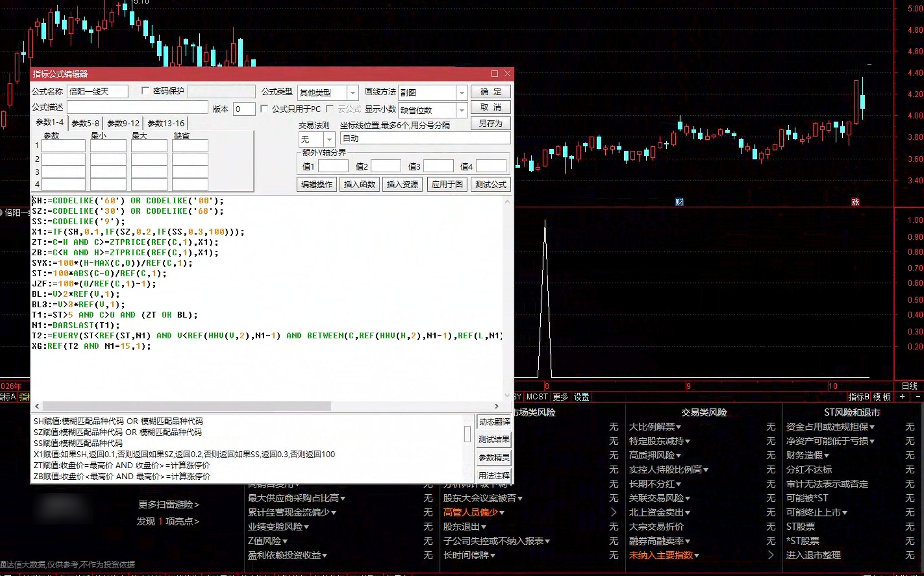The width and height of the screenshot is (924, 576).
Task: Click the 值1 input field
Action: point(333,166)
